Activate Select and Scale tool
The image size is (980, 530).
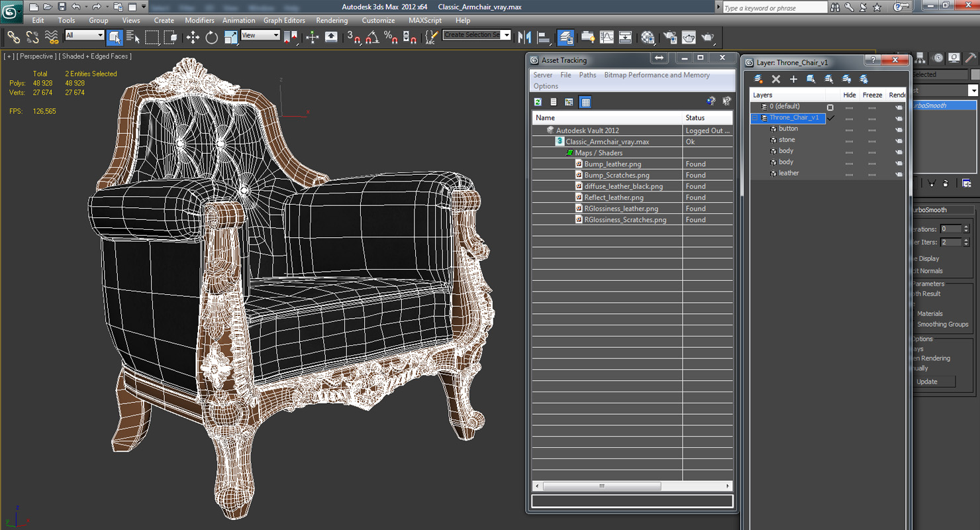coord(230,37)
